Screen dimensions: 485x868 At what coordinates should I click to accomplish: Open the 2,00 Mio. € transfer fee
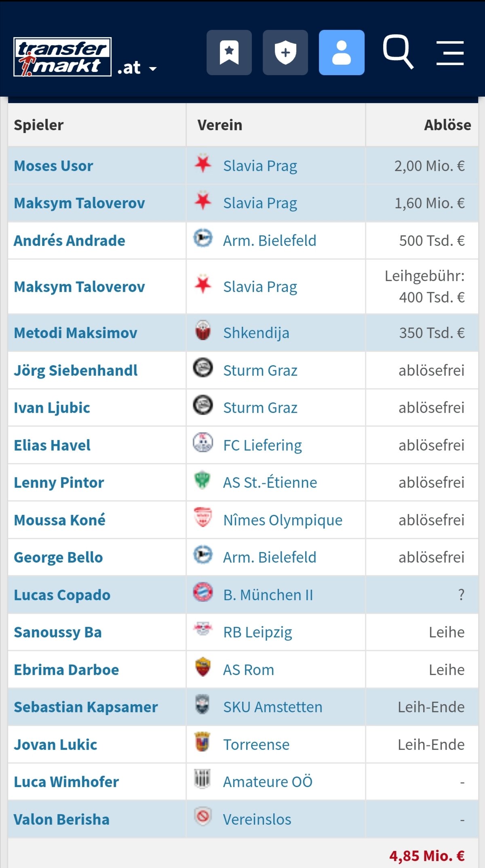[x=430, y=166]
